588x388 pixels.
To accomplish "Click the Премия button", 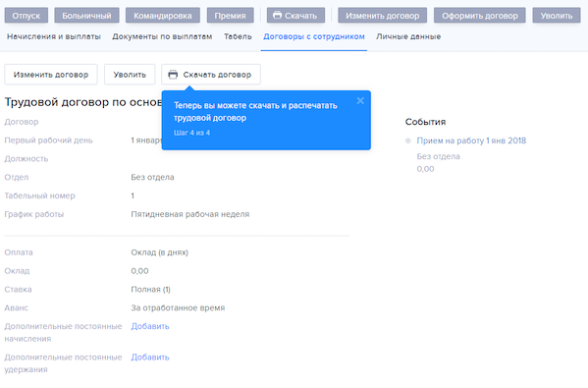I will click(231, 16).
